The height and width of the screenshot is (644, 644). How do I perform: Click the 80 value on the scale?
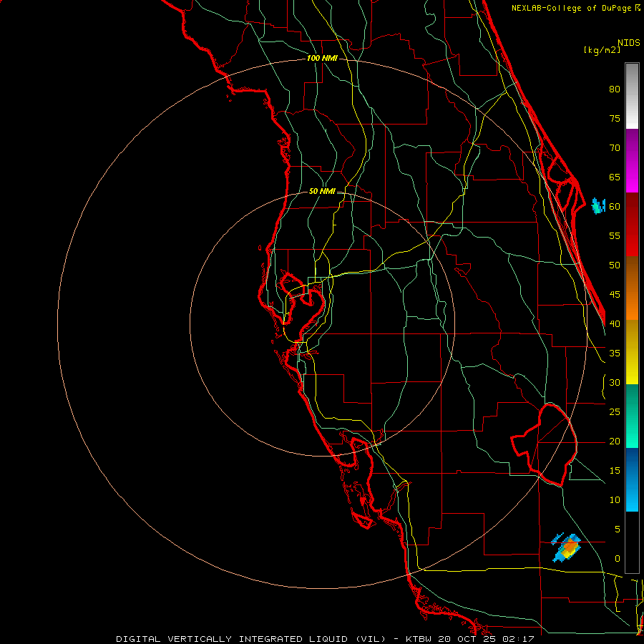click(615, 89)
